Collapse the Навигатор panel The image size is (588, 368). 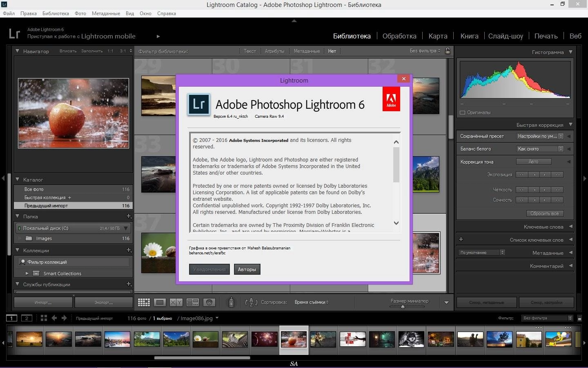pos(18,51)
